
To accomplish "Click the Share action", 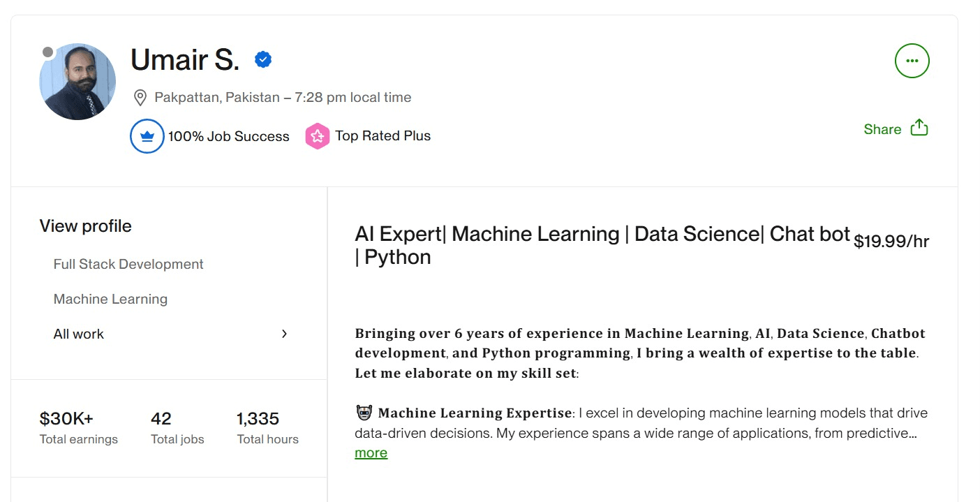I will [882, 128].
